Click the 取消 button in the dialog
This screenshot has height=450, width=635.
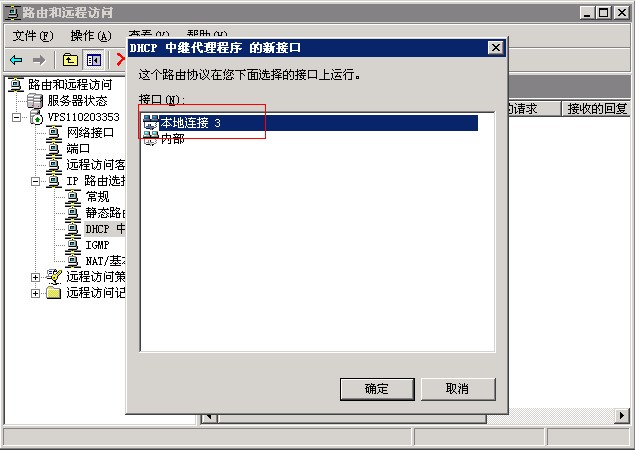click(458, 389)
